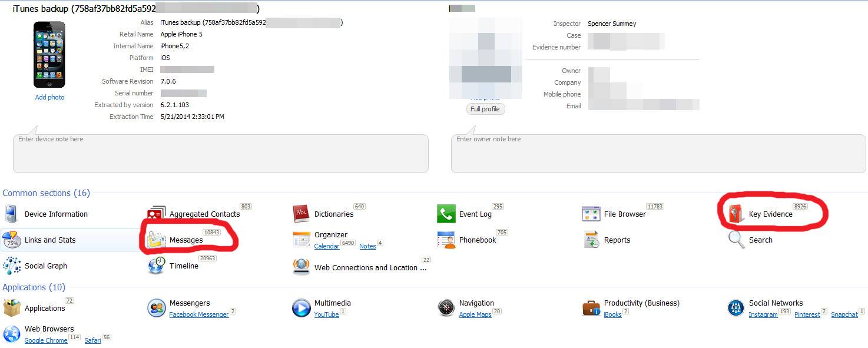Open the Snapchat link
Image resolution: width=868 pixels, height=348 pixels.
pos(844,314)
